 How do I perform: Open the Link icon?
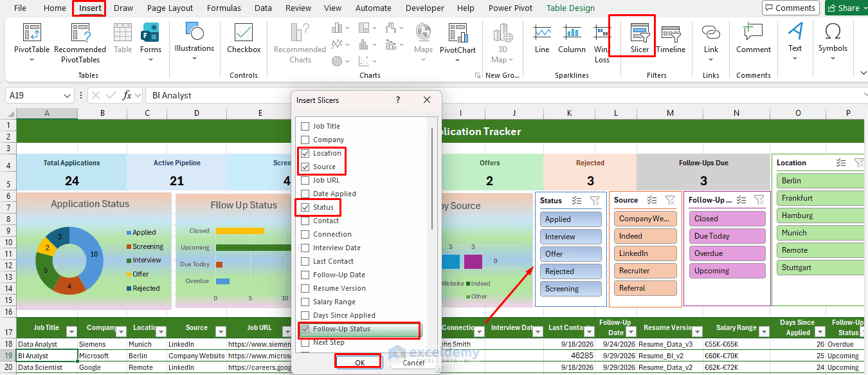click(x=710, y=33)
